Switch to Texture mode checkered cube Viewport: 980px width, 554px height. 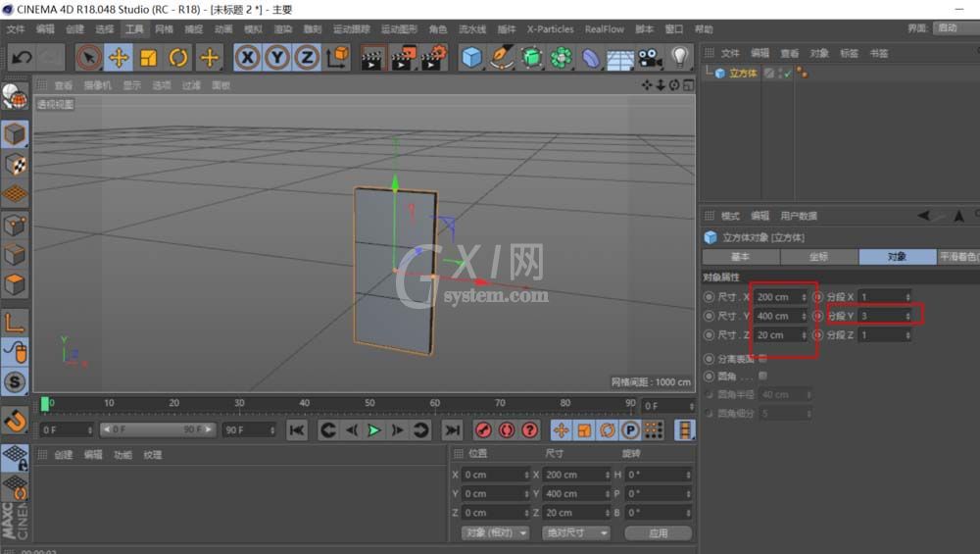tap(15, 165)
